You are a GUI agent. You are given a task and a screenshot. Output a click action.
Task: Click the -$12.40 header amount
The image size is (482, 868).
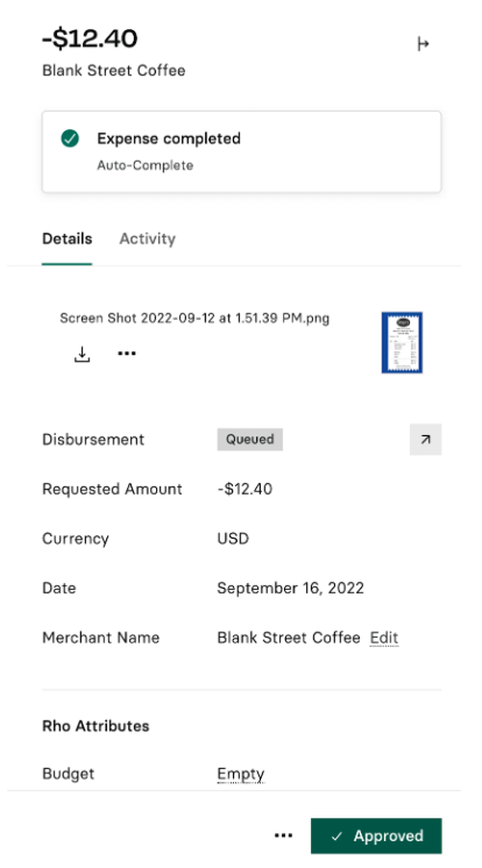tap(90, 38)
